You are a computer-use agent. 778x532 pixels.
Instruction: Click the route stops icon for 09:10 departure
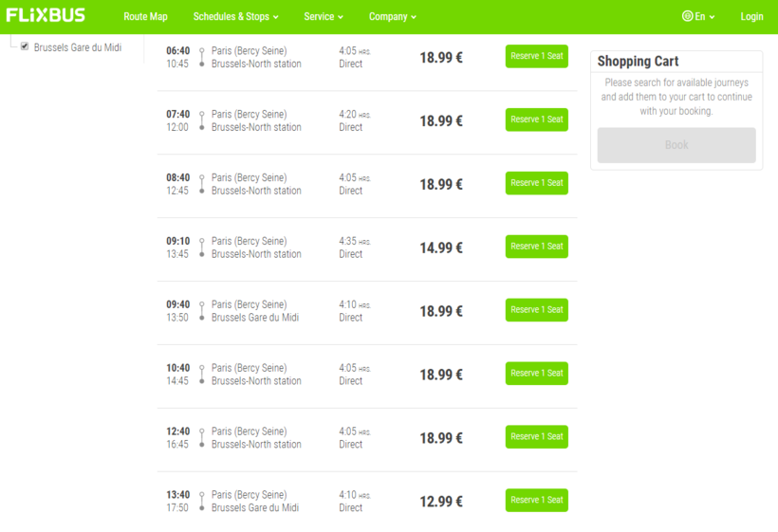201,248
